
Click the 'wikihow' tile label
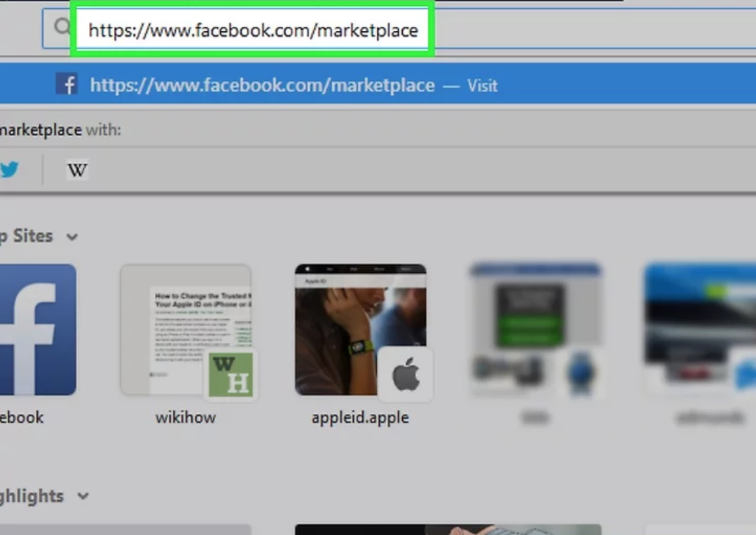point(186,417)
